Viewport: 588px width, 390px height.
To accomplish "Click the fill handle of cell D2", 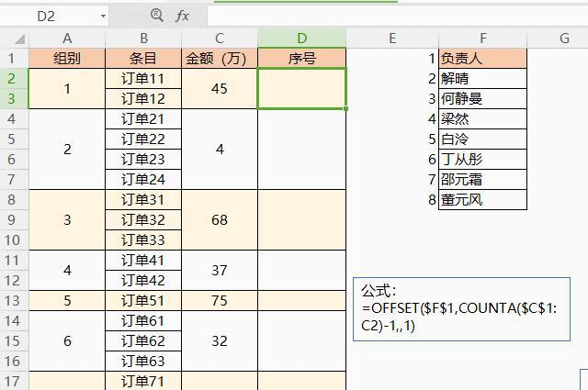I will [345, 108].
